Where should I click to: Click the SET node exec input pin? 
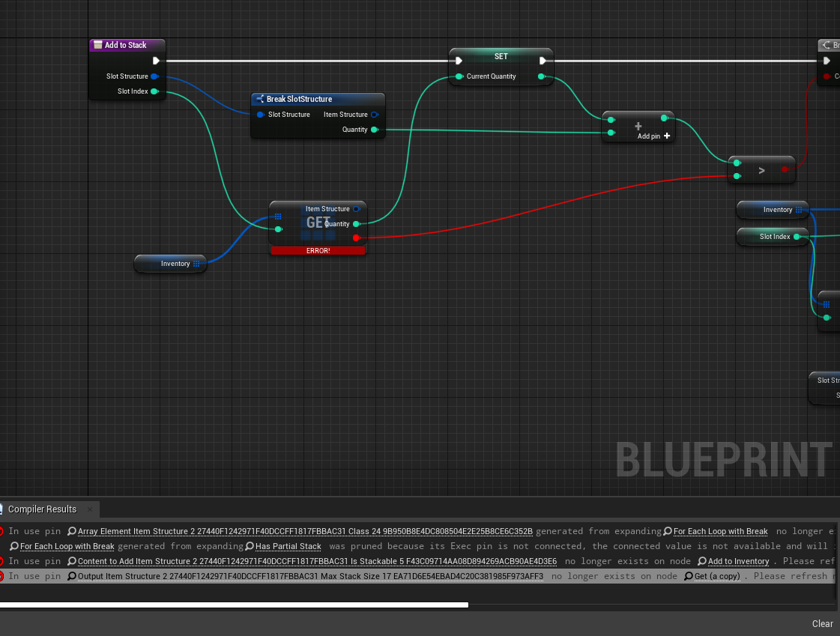tap(459, 61)
